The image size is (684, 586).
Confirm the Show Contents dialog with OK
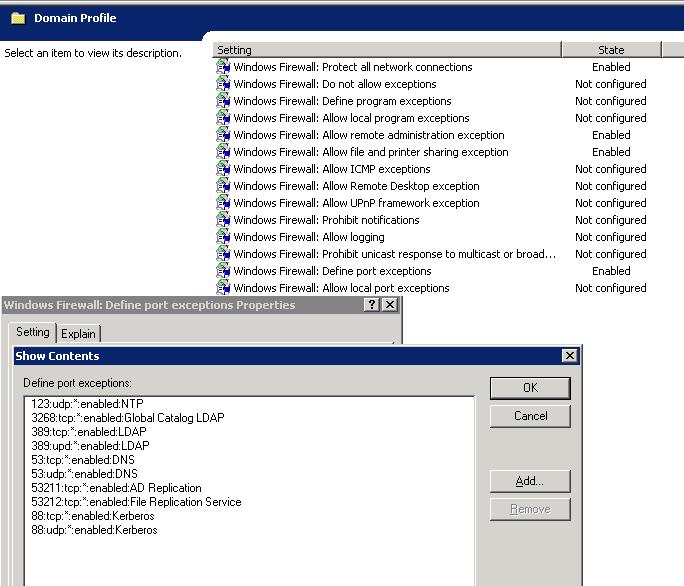(x=530, y=388)
